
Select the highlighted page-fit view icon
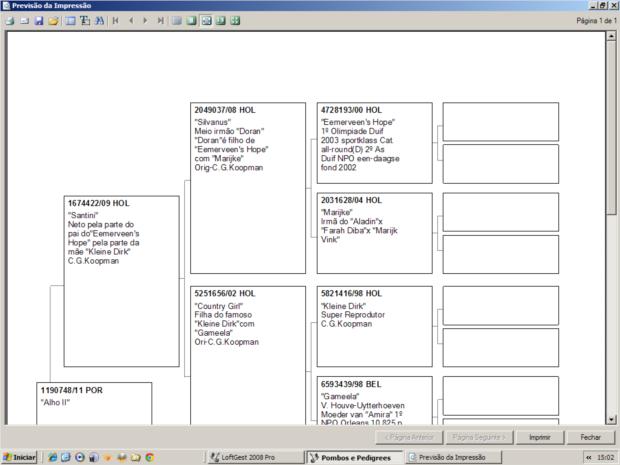point(206,20)
